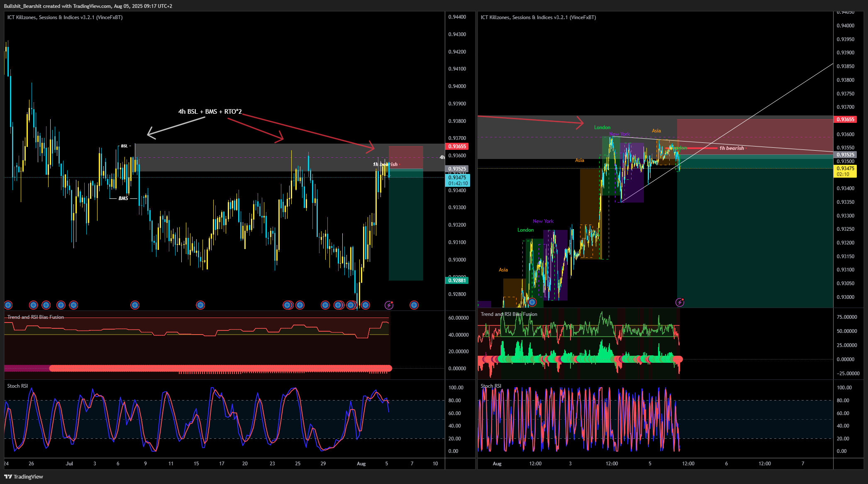Select the '4h BSL + BMS + RTO*2' annotation
The height and width of the screenshot is (484, 868).
(210, 112)
